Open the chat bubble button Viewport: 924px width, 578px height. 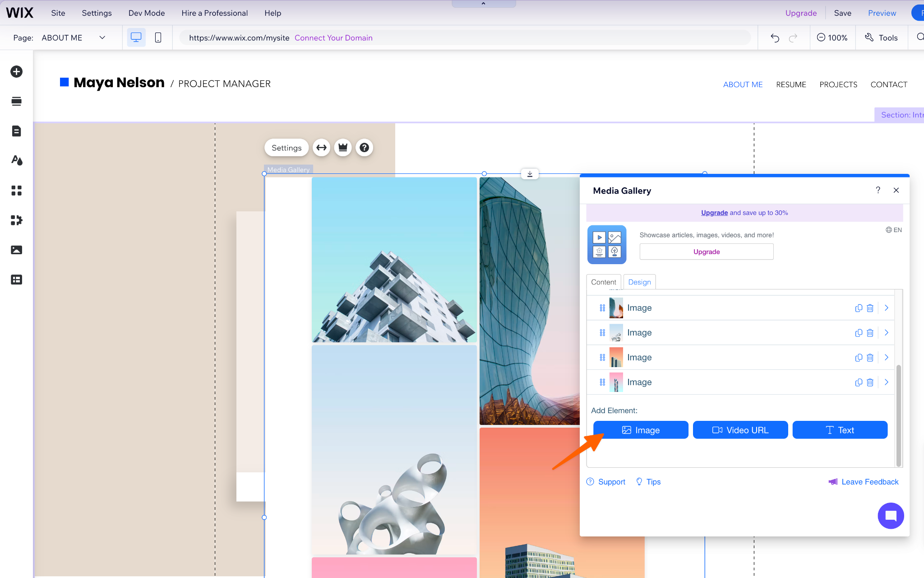(x=891, y=516)
